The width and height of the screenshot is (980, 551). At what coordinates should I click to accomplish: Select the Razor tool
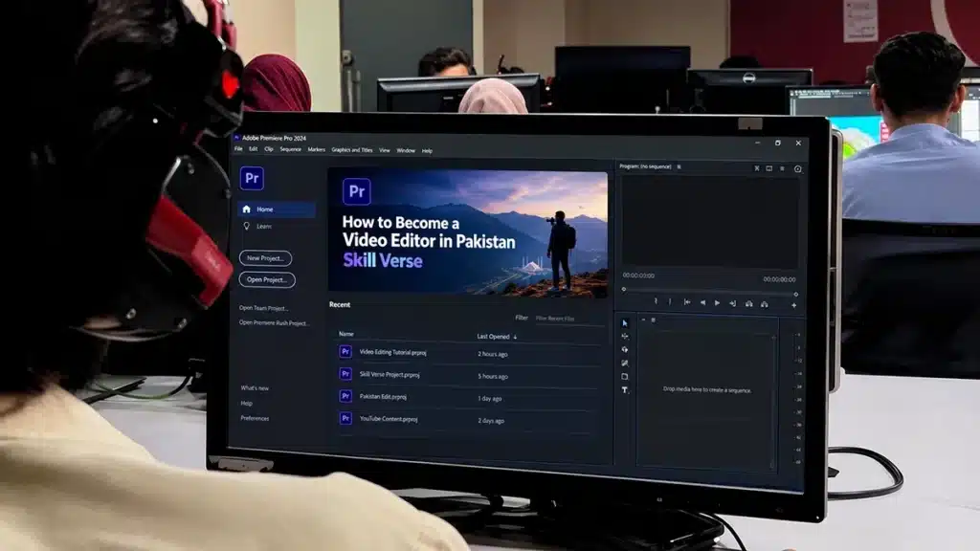click(624, 363)
